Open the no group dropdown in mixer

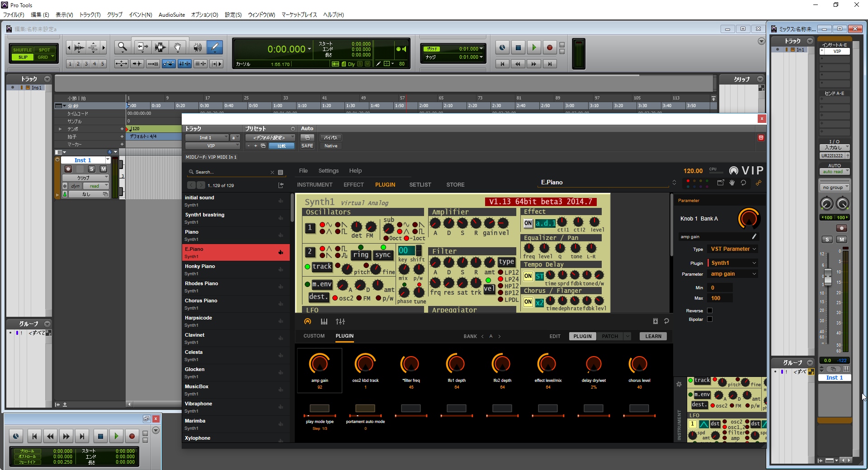click(835, 188)
